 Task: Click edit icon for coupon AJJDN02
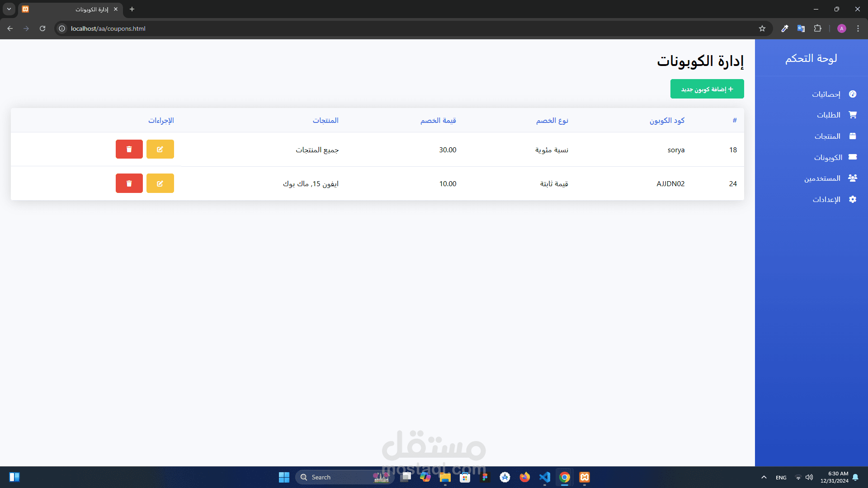(x=160, y=183)
